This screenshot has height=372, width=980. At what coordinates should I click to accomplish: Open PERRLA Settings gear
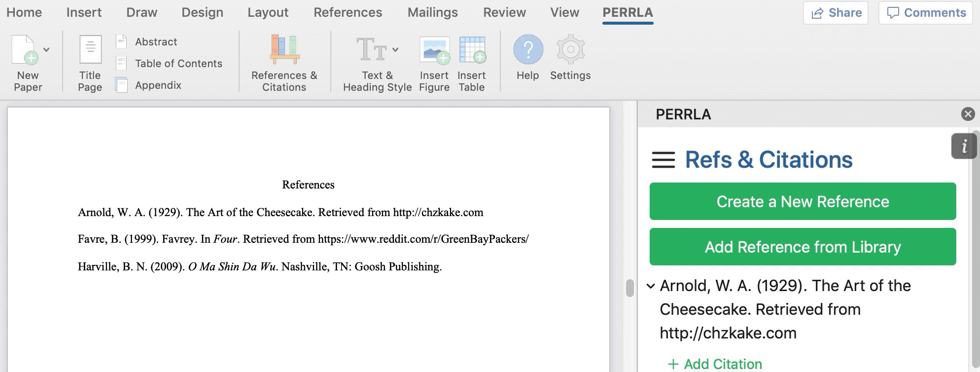pyautogui.click(x=570, y=50)
